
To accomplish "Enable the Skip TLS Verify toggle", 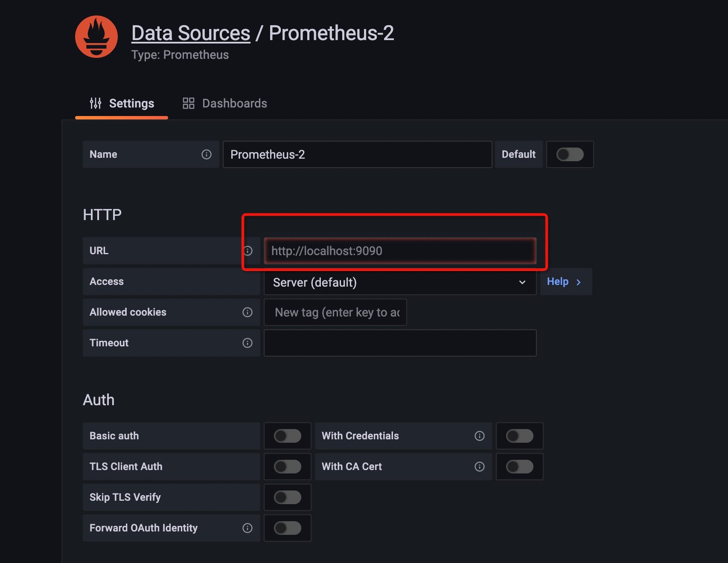I will 288,497.
